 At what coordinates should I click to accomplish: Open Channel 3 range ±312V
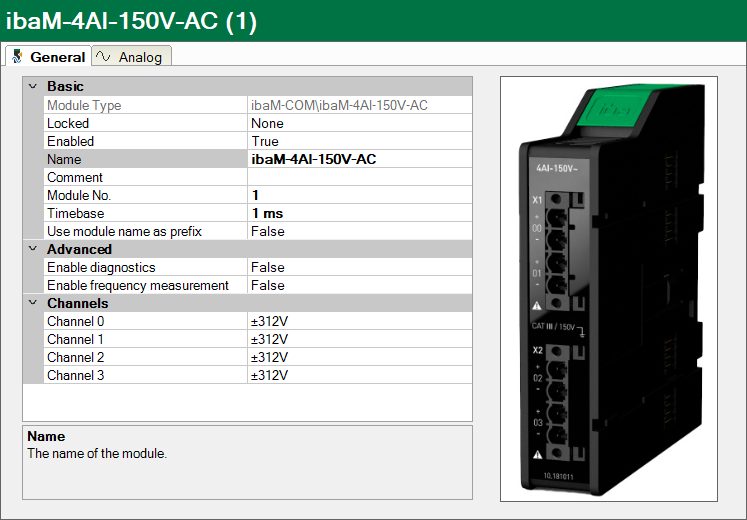tap(360, 375)
